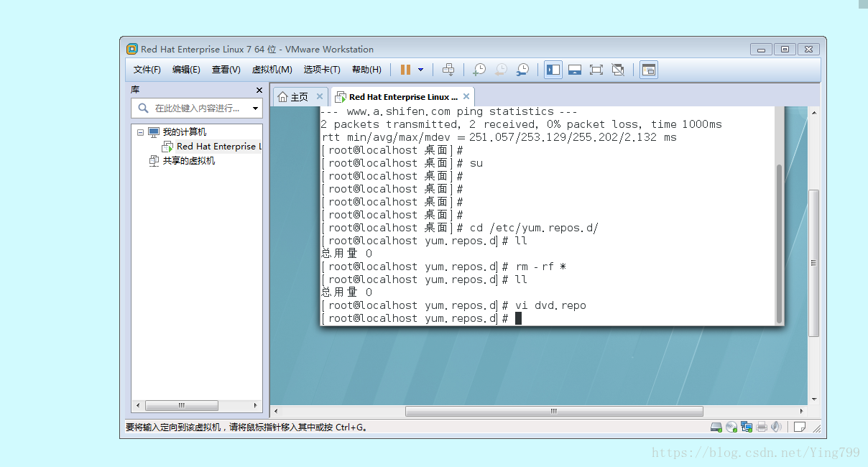Maximize the VMware Workstation window
Viewport: 868px width, 467px height.
tap(785, 49)
